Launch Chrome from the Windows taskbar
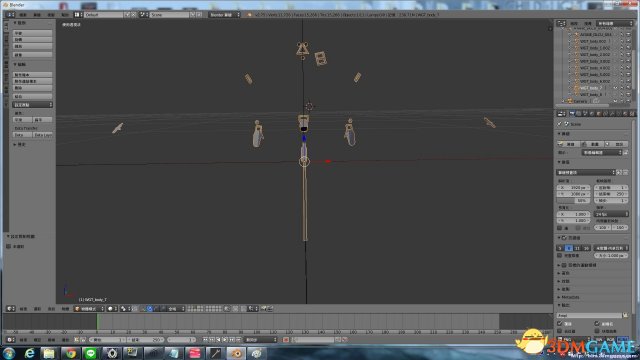The width and height of the screenshot is (640, 360). (71, 353)
